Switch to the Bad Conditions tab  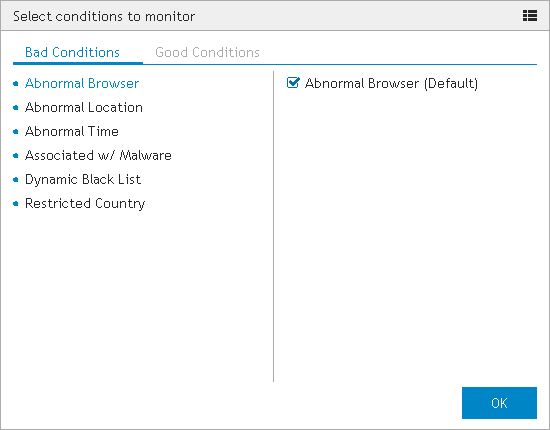point(72,52)
